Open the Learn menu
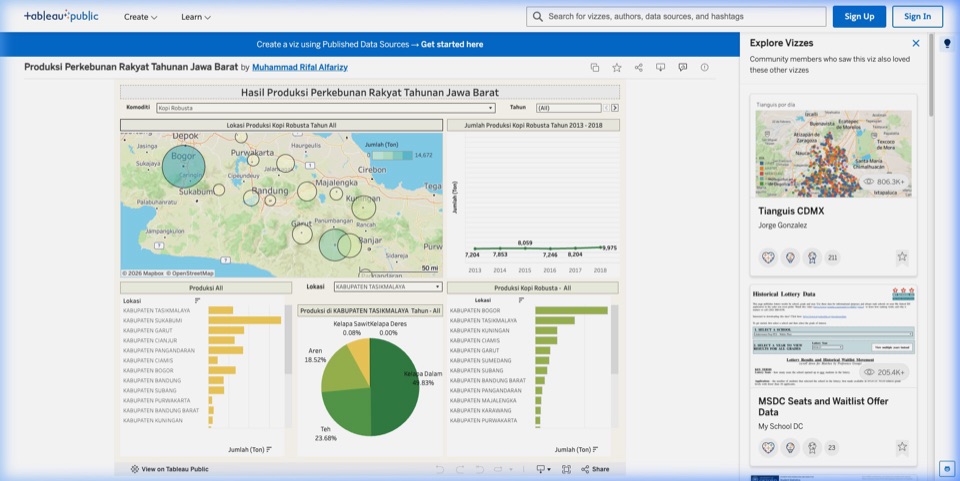The width and height of the screenshot is (960, 481). coord(196,17)
